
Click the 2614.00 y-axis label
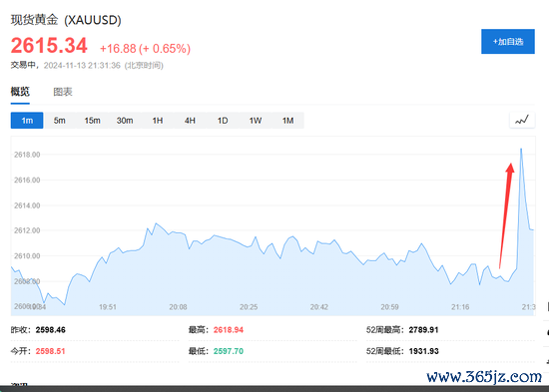pyautogui.click(x=27, y=205)
